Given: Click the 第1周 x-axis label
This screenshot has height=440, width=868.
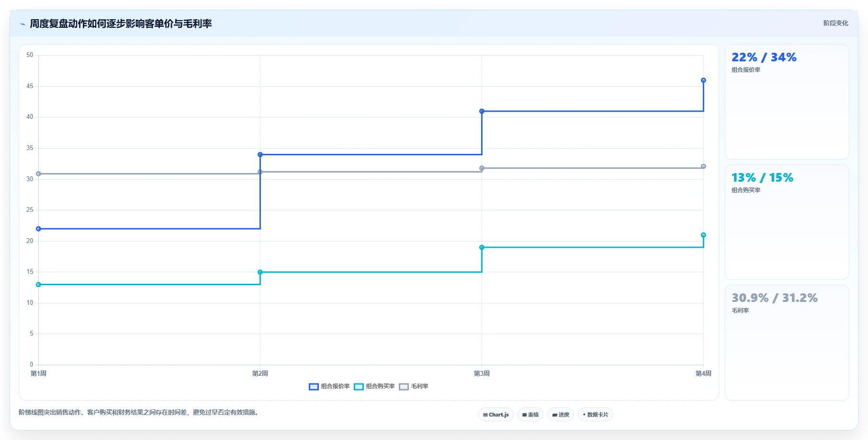Looking at the screenshot, I should (39, 373).
